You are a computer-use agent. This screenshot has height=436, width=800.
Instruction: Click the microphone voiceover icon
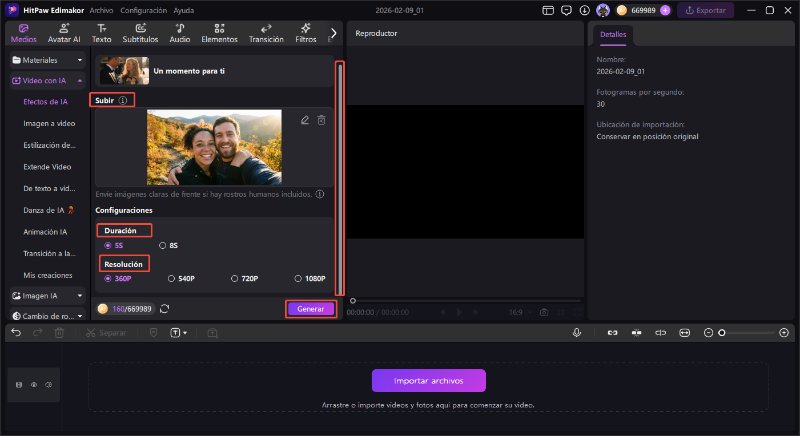(x=577, y=333)
